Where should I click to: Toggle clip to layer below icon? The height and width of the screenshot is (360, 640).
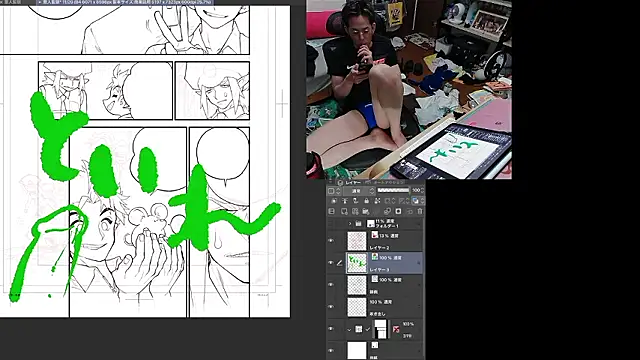point(334,201)
